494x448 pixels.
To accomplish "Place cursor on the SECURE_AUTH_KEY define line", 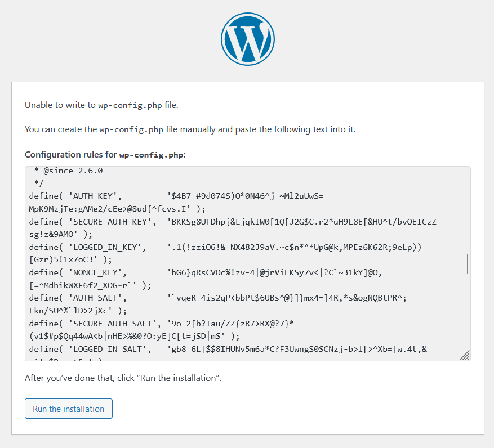I will pyautogui.click(x=235, y=222).
